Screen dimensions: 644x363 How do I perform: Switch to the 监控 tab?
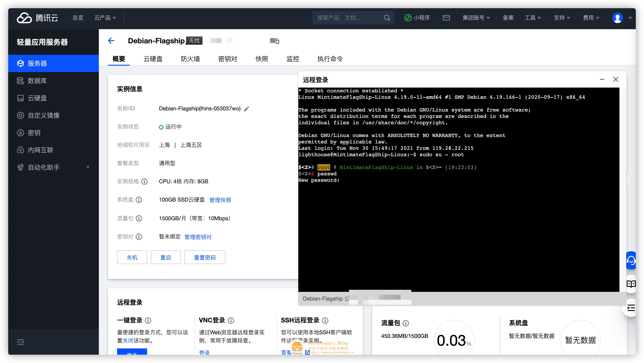coord(293,59)
